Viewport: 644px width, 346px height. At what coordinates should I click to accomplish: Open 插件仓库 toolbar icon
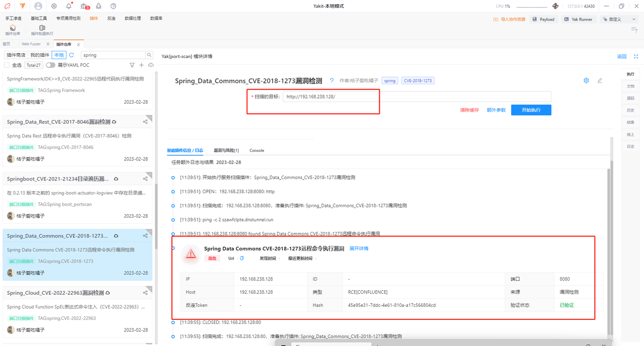13,30
